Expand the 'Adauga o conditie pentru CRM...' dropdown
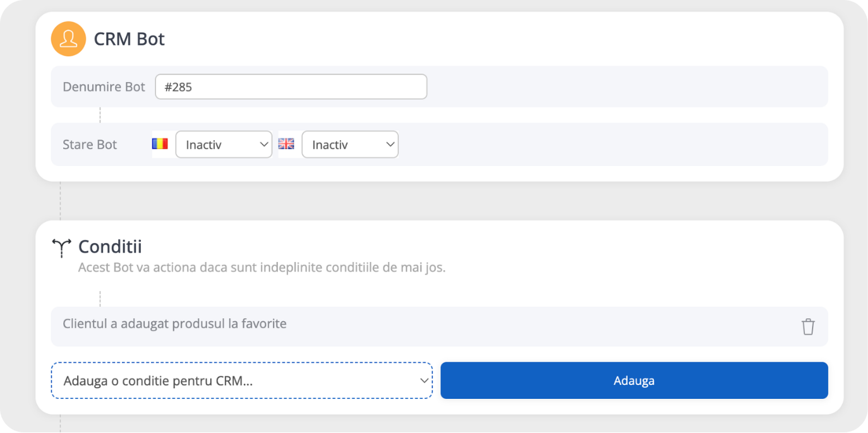 tap(242, 381)
